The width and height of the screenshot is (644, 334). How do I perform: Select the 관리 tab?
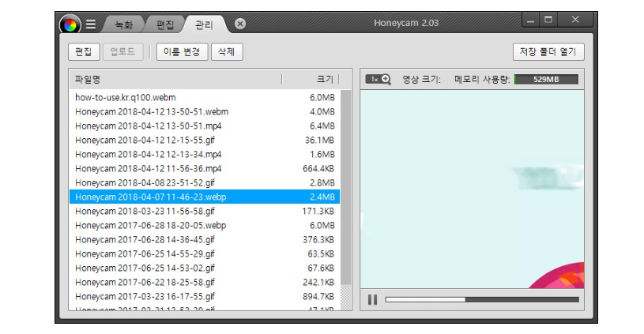tap(204, 24)
